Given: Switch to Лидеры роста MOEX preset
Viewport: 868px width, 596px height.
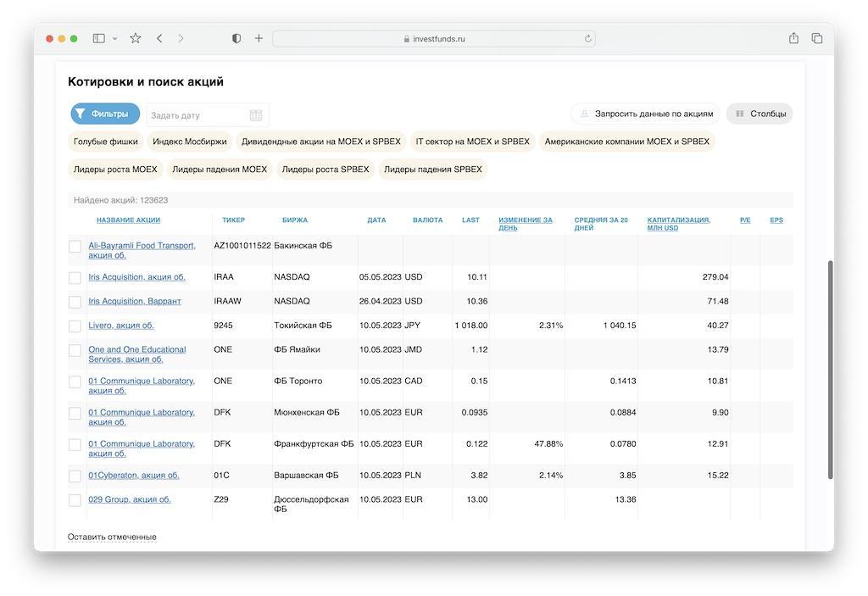Looking at the screenshot, I should coord(115,170).
